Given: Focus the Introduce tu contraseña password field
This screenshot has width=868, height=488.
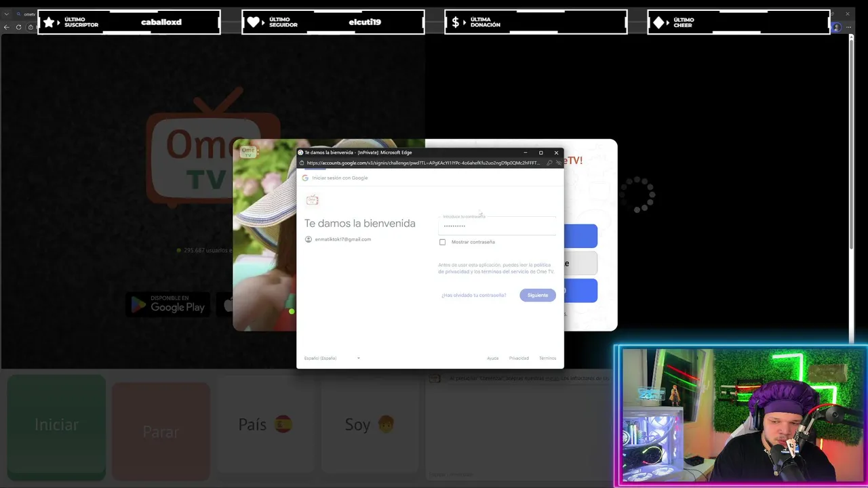Looking at the screenshot, I should (497, 225).
